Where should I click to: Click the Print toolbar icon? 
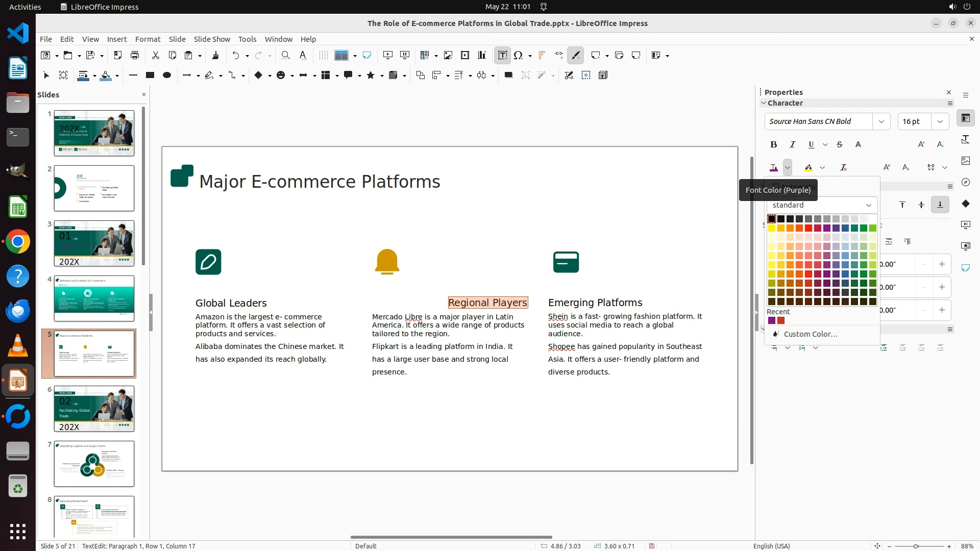point(135,55)
